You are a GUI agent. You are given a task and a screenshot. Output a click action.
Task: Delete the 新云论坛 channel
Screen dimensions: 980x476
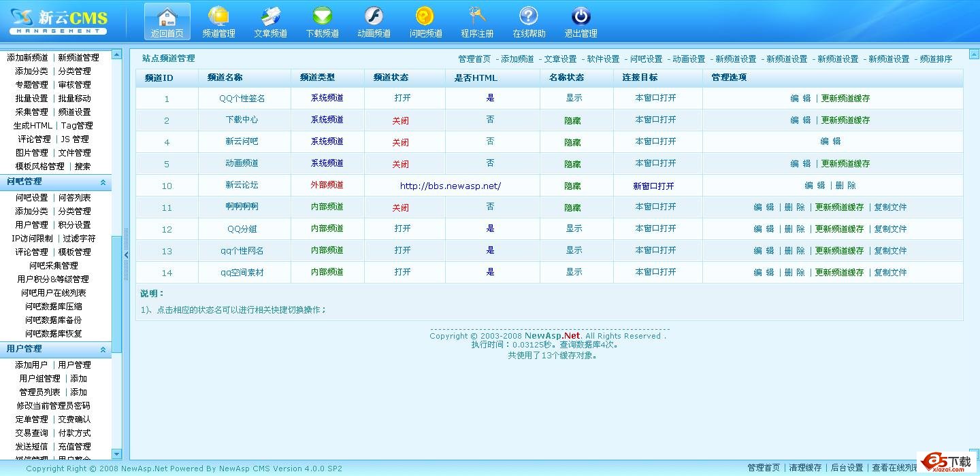pos(846,186)
